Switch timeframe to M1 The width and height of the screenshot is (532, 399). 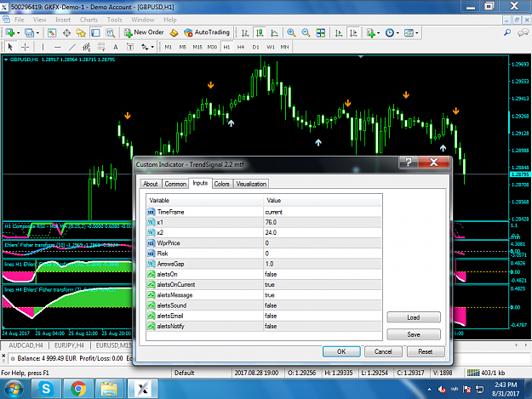click(168, 47)
